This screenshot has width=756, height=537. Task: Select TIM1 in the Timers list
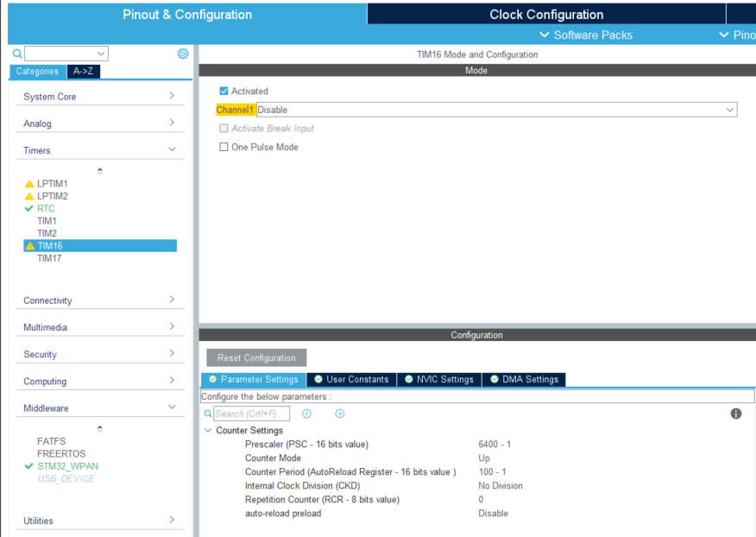point(47,221)
